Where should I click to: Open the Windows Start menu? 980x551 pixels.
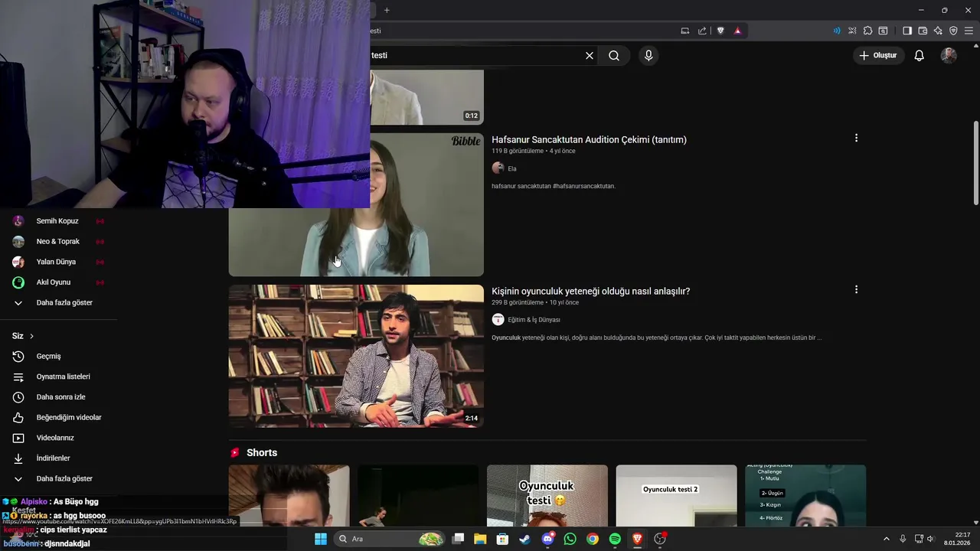[x=321, y=539]
